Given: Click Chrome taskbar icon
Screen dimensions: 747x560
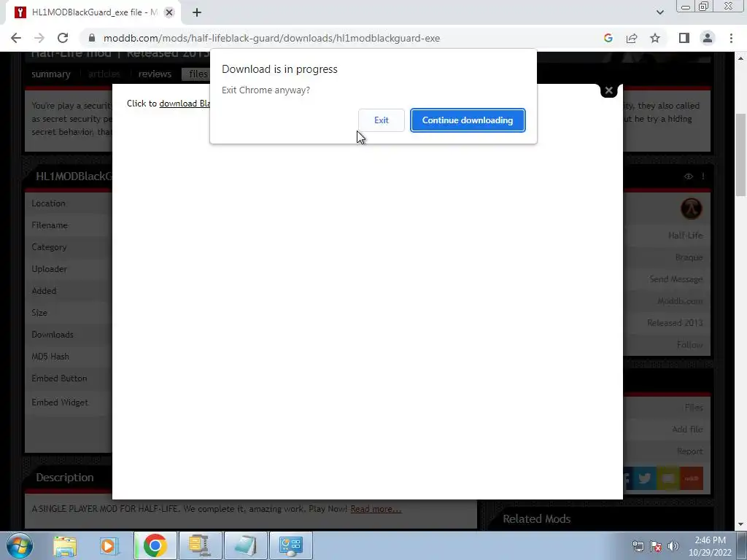Looking at the screenshot, I should click(x=155, y=545).
